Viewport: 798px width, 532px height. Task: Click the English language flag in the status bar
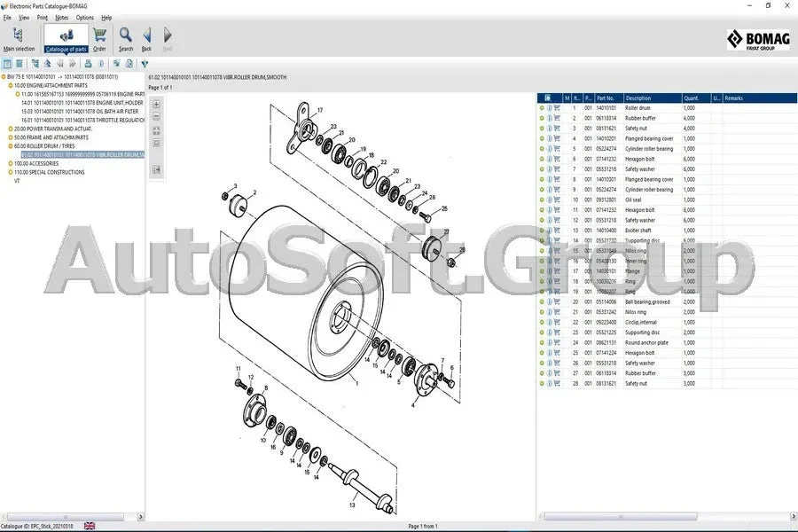[x=90, y=526]
